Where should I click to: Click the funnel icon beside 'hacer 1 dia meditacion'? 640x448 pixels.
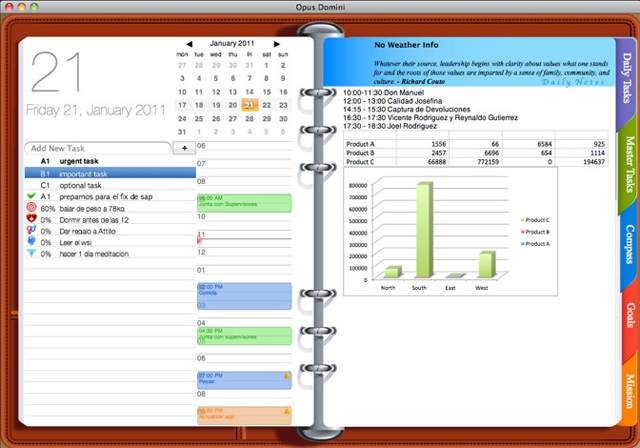pyautogui.click(x=31, y=253)
